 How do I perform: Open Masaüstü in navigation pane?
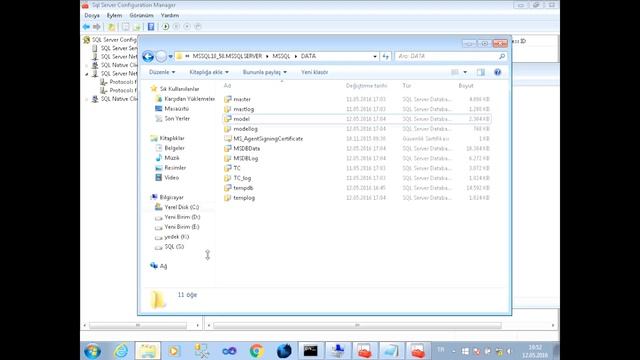(x=176, y=109)
